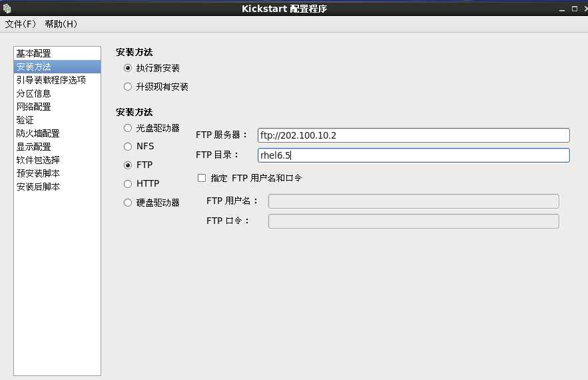Choose 执行新安装 radio option
Screen dimensions: 588x380
(x=128, y=68)
